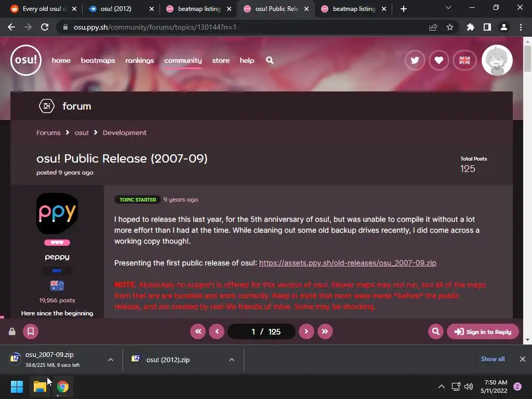532x399 pixels.
Task: Jump to last post with double-right arrows
Action: point(325,331)
